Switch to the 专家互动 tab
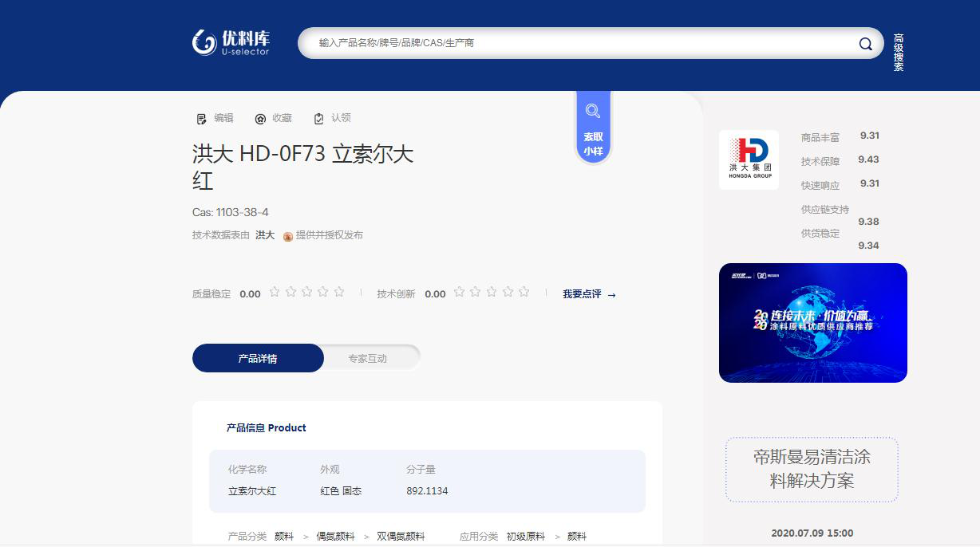 (x=367, y=358)
